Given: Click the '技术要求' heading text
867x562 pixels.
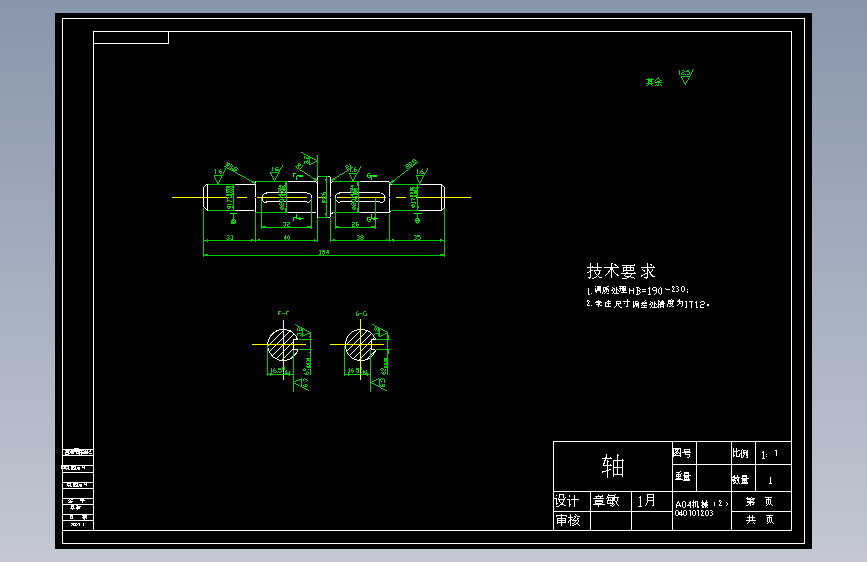Looking at the screenshot, I should [x=621, y=271].
